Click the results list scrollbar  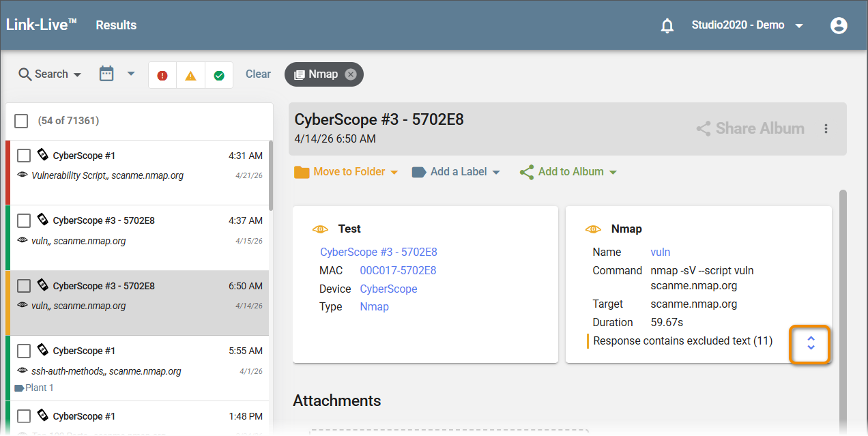pos(271,176)
